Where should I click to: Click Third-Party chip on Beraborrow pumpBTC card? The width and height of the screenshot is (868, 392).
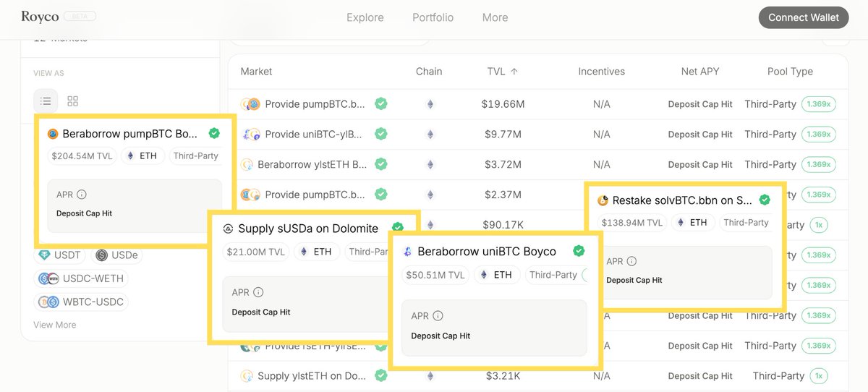195,155
